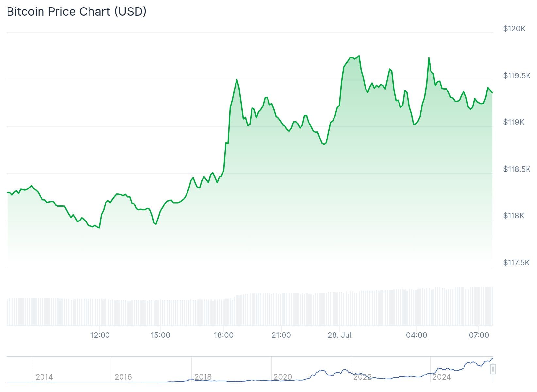Jump to 2020 in the navigator
Image resolution: width=537 pixels, height=392 pixels.
[283, 377]
